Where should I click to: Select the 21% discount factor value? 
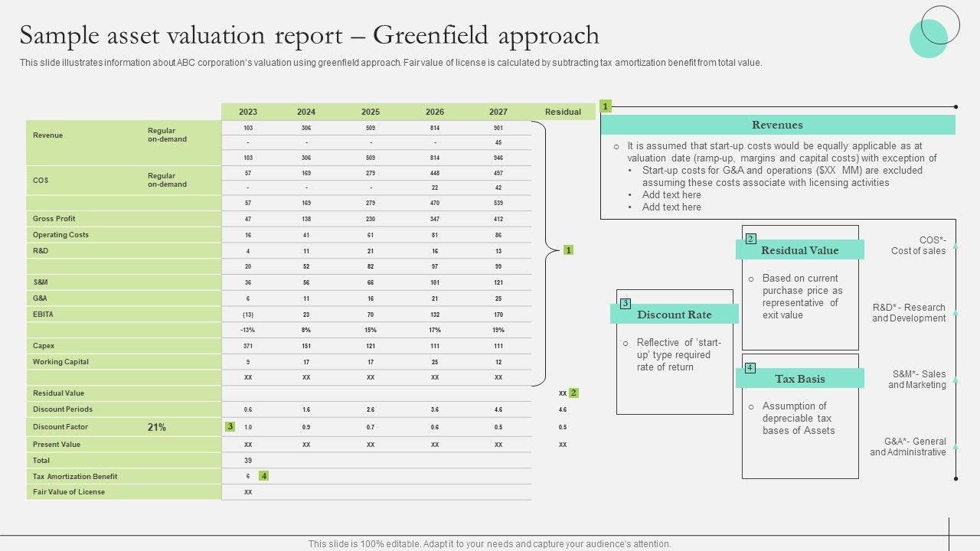coord(157,427)
